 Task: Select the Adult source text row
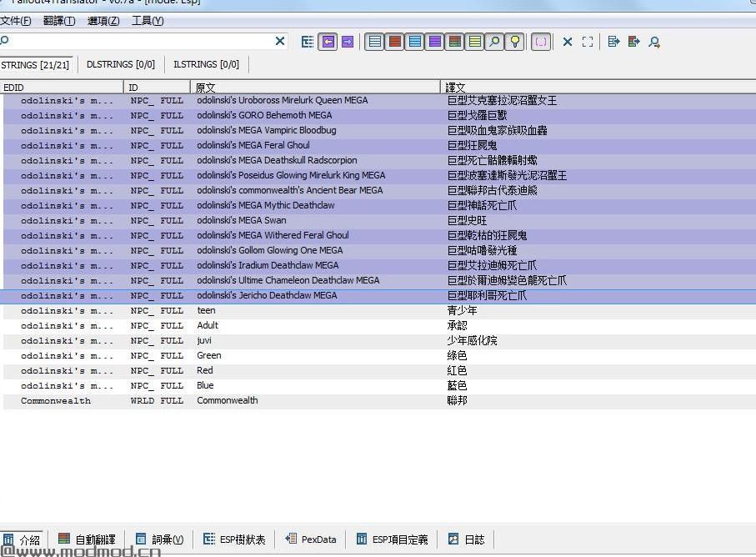(x=379, y=325)
